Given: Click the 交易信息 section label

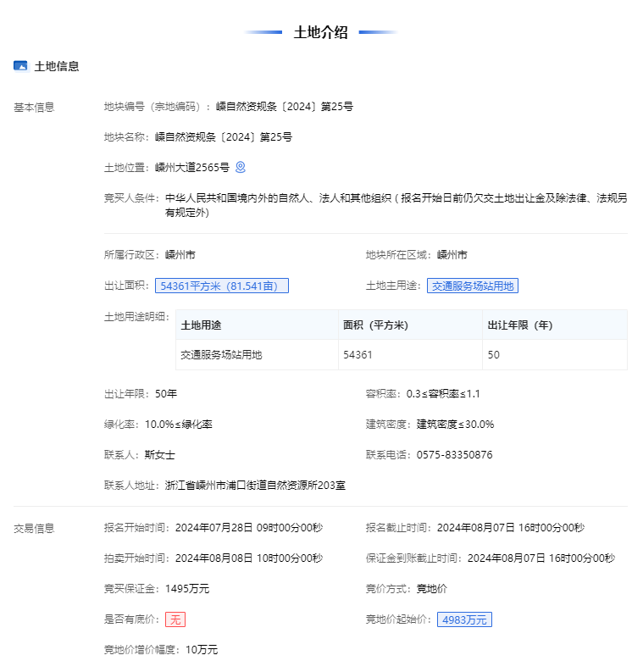Looking at the screenshot, I should point(34,528).
